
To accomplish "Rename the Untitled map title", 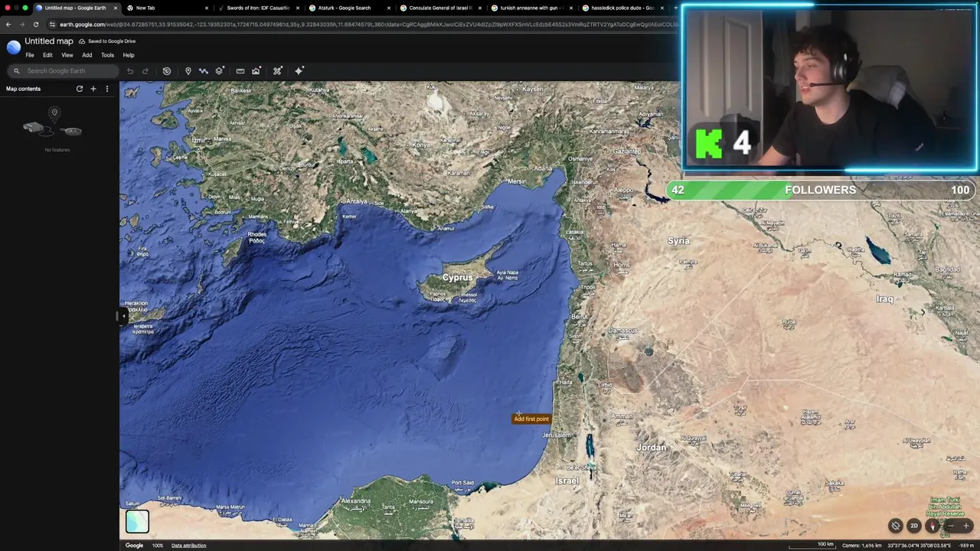I will coord(49,41).
